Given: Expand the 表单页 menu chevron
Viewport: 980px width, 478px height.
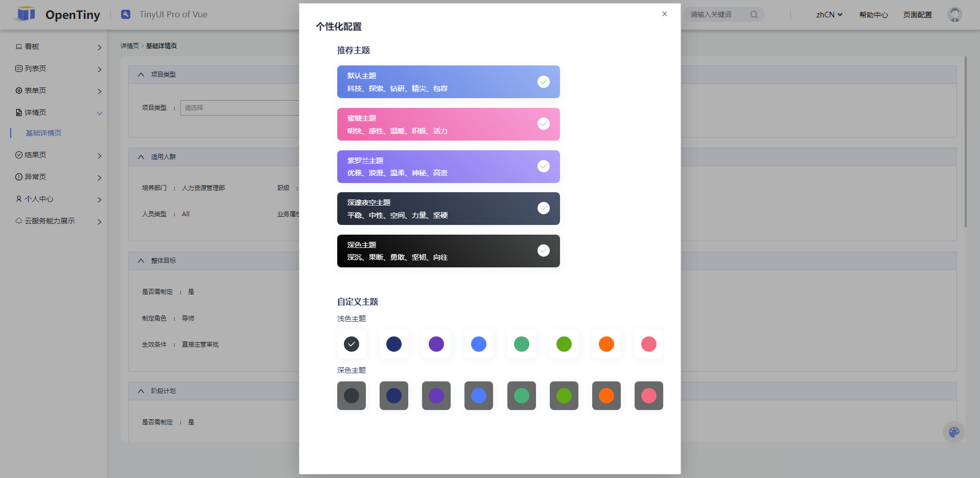Looking at the screenshot, I should pyautogui.click(x=100, y=92).
